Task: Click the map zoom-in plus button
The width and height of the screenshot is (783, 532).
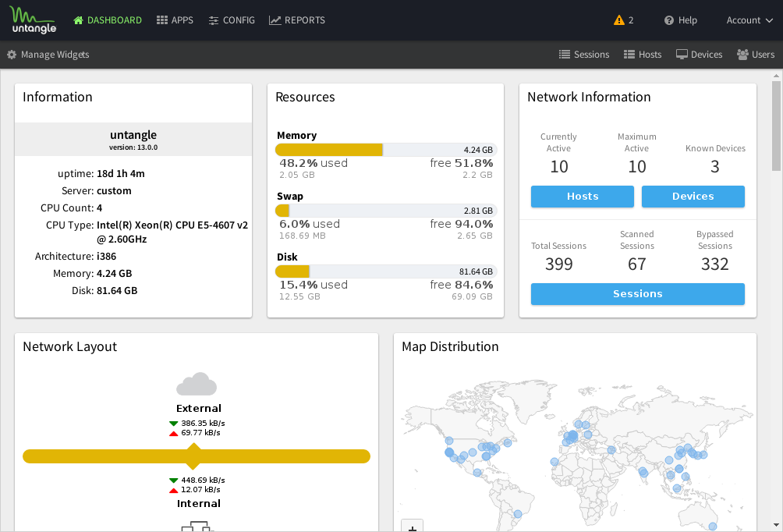Action: point(413,526)
